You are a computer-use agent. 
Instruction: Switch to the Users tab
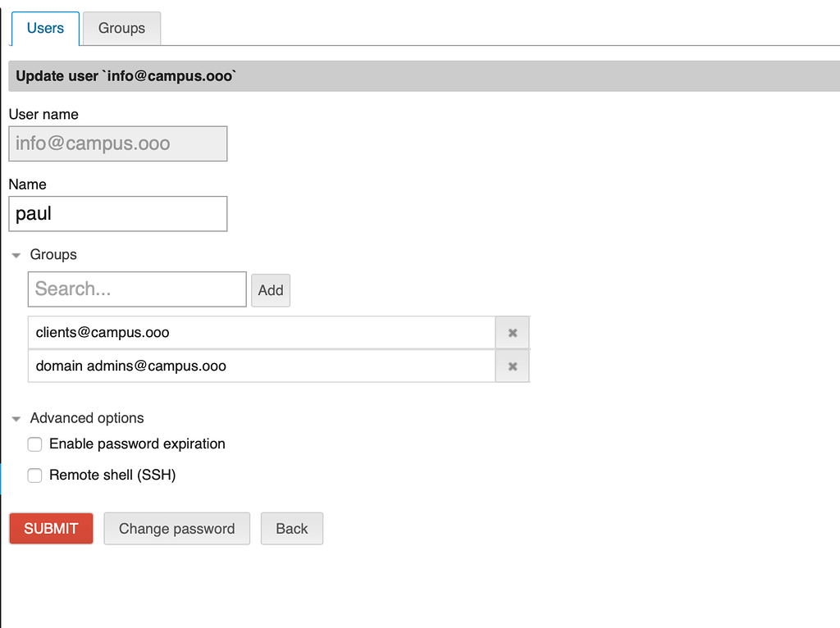[46, 29]
